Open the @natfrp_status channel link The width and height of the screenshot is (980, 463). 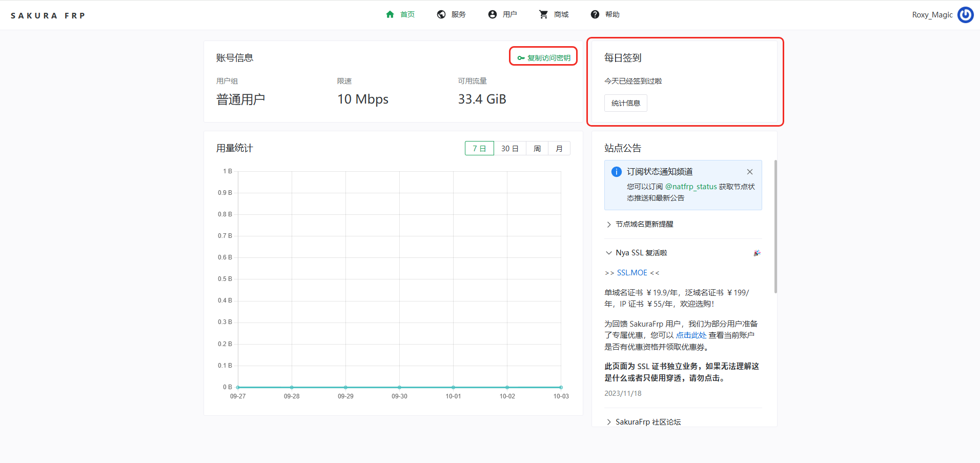[x=691, y=187]
